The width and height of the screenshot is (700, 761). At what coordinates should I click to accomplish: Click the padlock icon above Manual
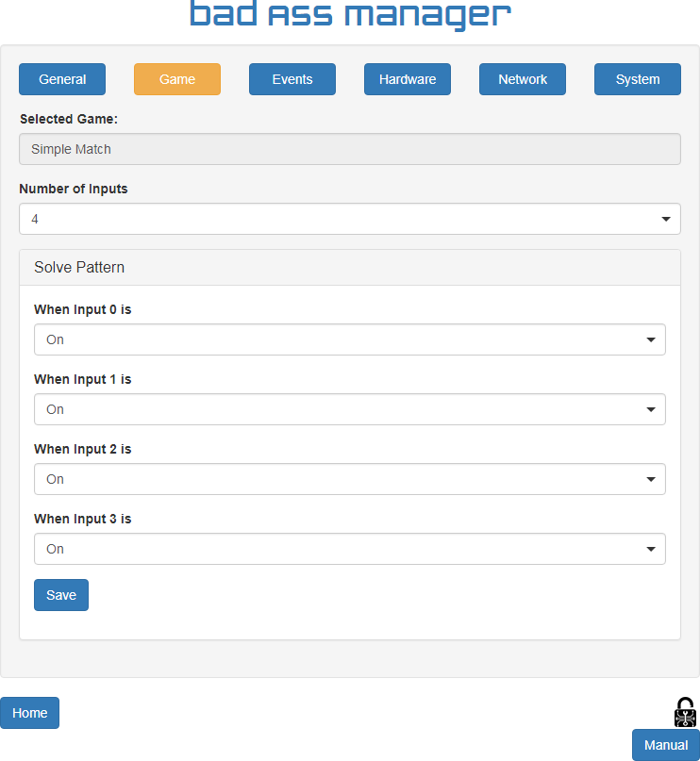point(685,712)
